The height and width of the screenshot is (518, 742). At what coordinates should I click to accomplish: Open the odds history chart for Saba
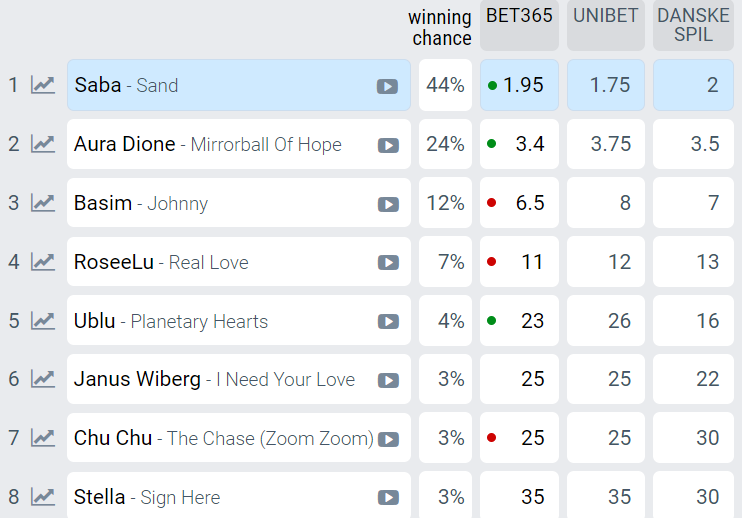pos(43,86)
